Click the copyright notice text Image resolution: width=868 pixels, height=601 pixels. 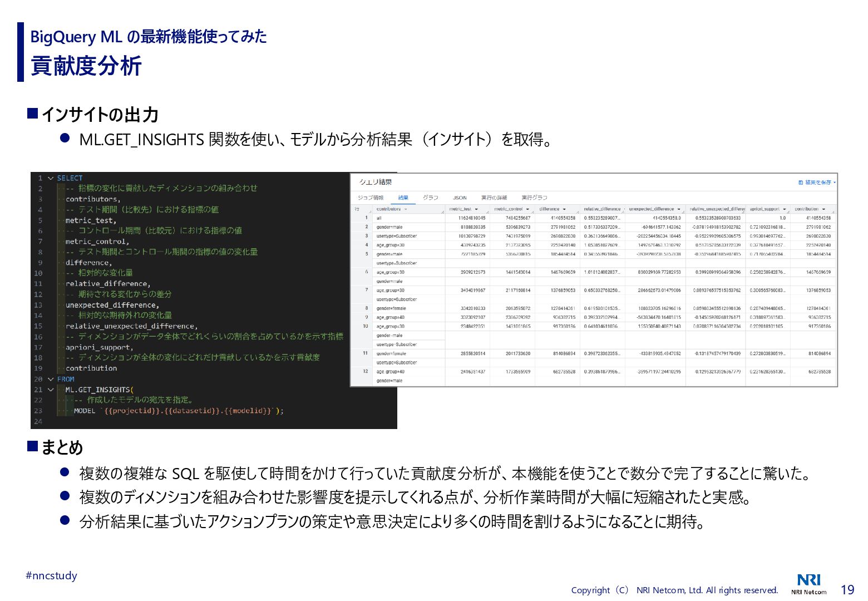click(674, 590)
